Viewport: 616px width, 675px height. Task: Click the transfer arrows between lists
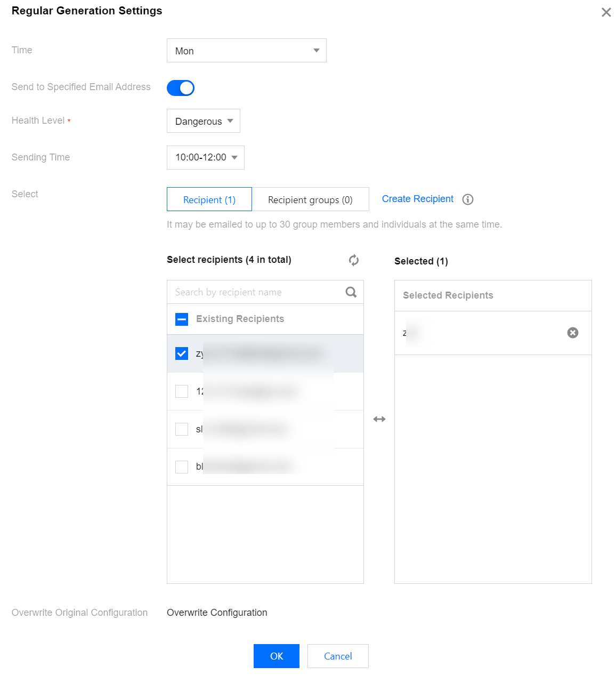(379, 419)
